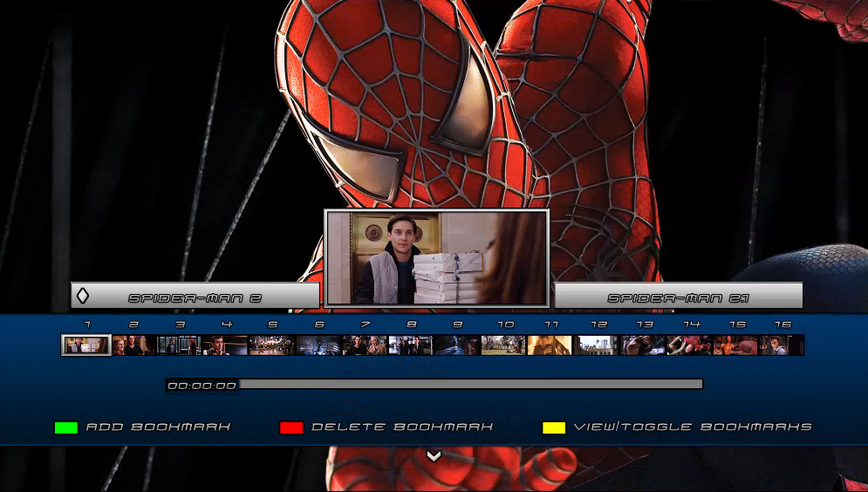Viewport: 868px width, 492px height.
Task: Select the Spider-Man 2.1 version button
Action: pyautogui.click(x=678, y=296)
